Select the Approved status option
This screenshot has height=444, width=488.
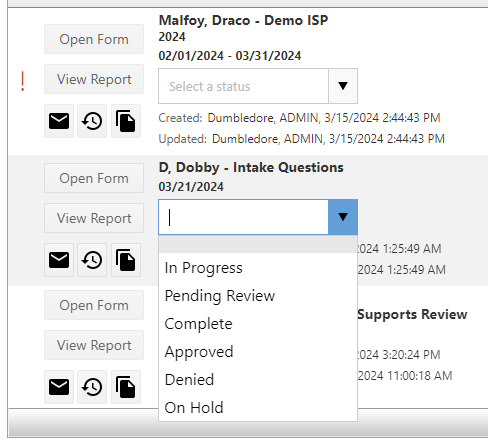258,352
